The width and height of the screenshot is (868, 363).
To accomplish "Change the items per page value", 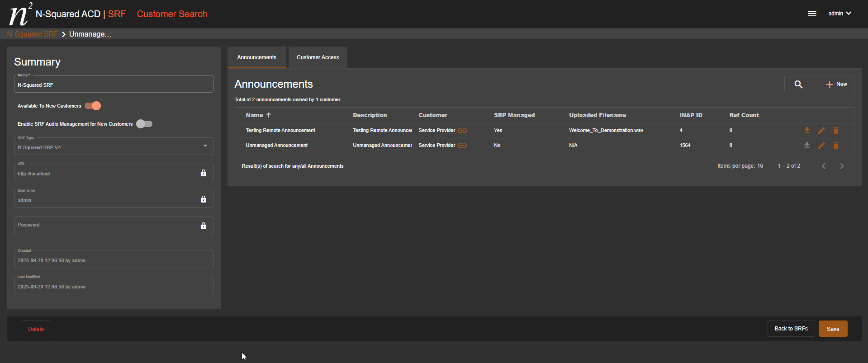I will [x=760, y=166].
